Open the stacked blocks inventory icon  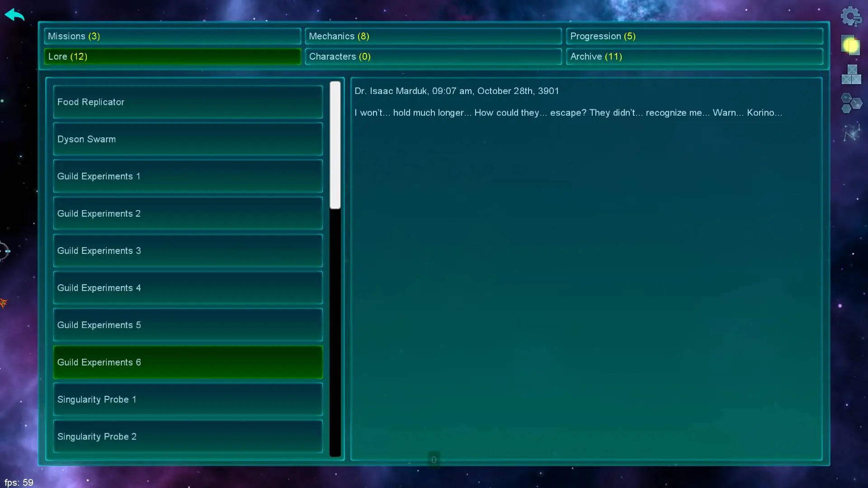pyautogui.click(x=851, y=75)
